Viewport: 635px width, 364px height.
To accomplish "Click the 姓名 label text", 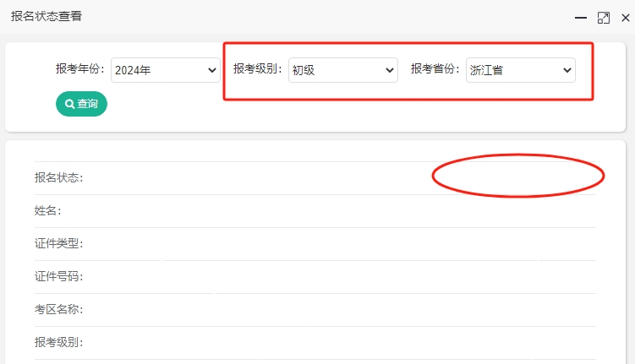I will pos(48,211).
